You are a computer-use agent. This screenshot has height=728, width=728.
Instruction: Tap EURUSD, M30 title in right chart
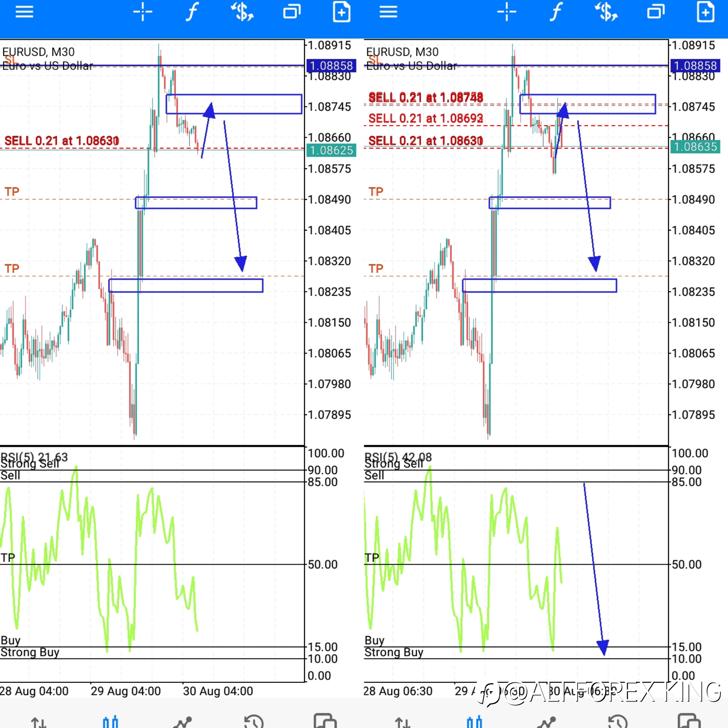[403, 52]
